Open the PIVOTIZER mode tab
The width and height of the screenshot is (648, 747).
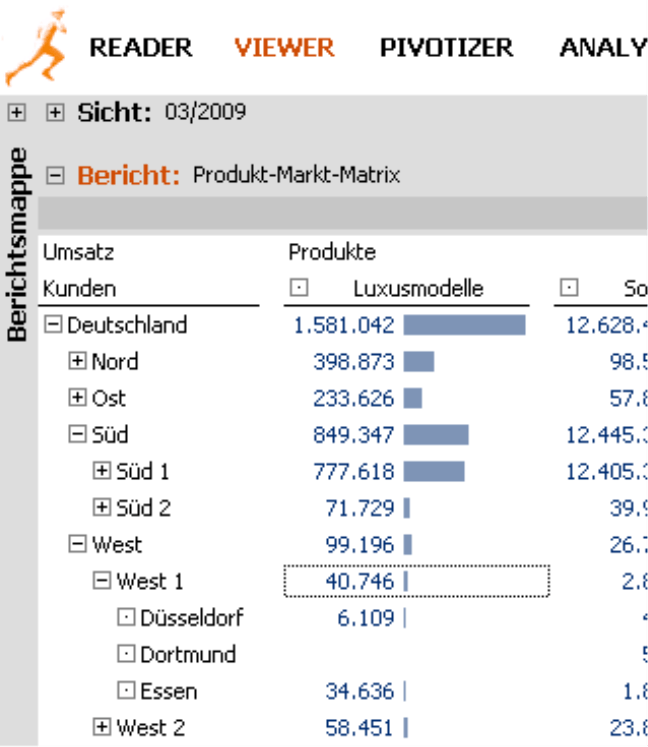point(446,48)
